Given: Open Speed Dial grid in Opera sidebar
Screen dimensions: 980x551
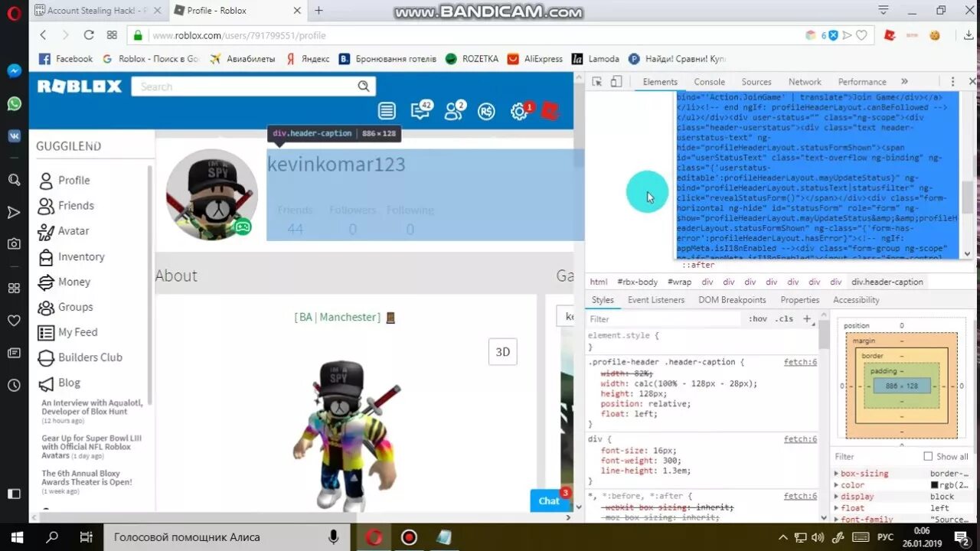Looking at the screenshot, I should click(x=14, y=288).
